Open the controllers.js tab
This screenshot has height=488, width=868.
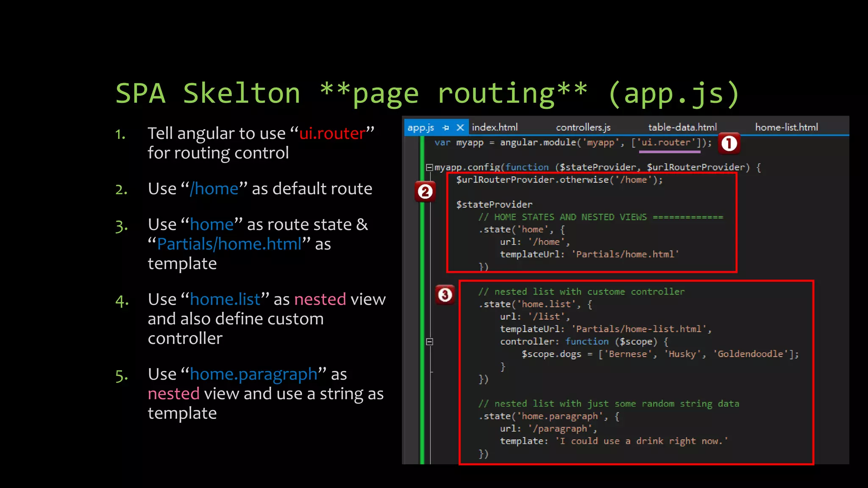click(583, 128)
